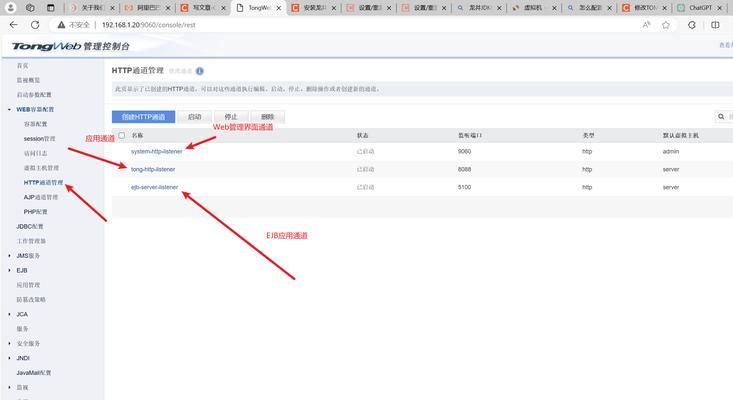
Task: Click the browser extensions refresh-shaped icon
Action: (x=692, y=25)
